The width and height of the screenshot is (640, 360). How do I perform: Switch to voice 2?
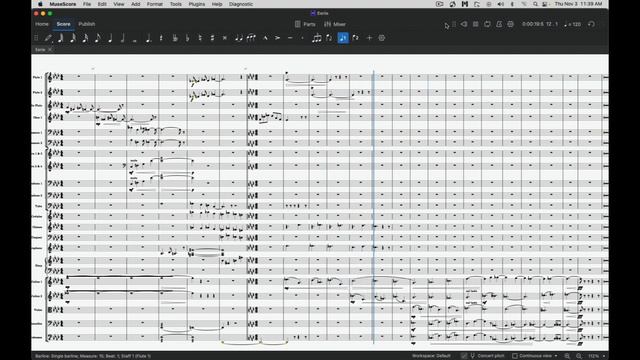(x=356, y=38)
